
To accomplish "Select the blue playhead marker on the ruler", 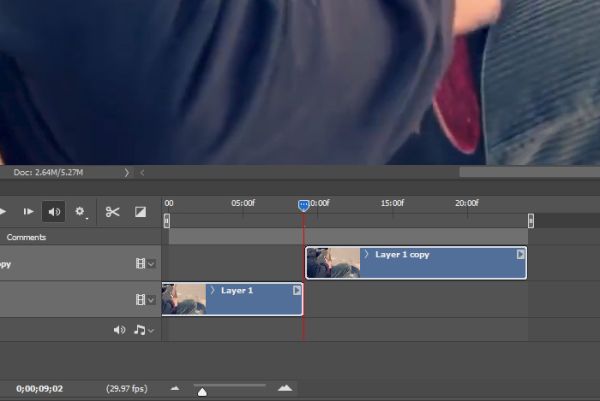I will click(303, 205).
